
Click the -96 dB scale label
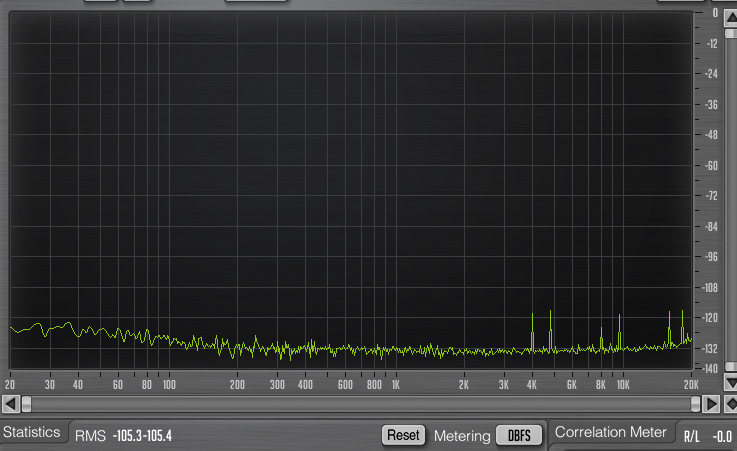[x=711, y=257]
